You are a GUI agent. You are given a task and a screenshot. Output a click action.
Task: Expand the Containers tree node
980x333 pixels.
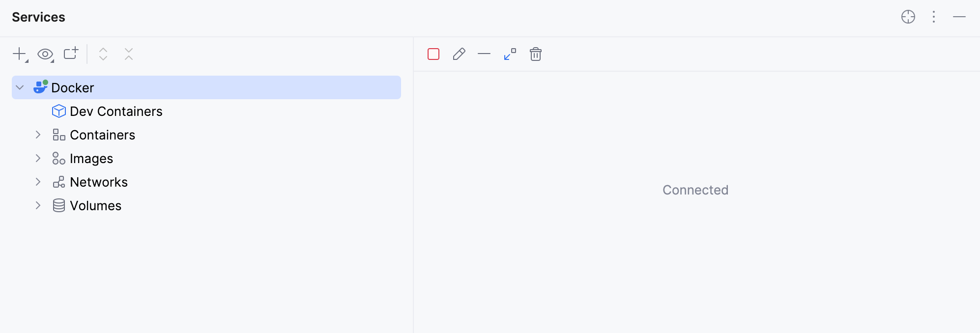click(x=38, y=135)
